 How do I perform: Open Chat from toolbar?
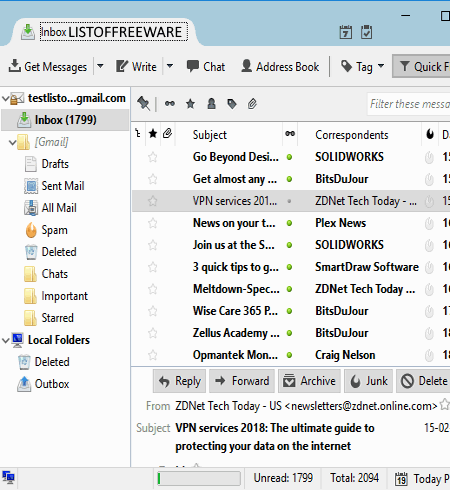(x=206, y=66)
